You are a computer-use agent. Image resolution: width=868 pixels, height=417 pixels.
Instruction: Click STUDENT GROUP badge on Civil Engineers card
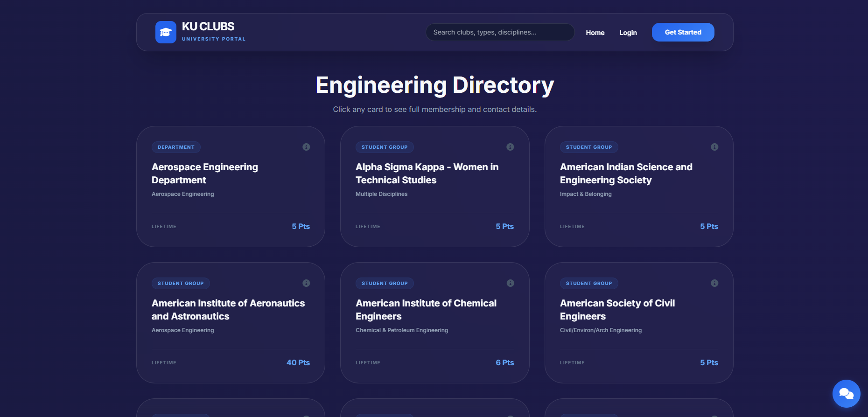click(589, 283)
